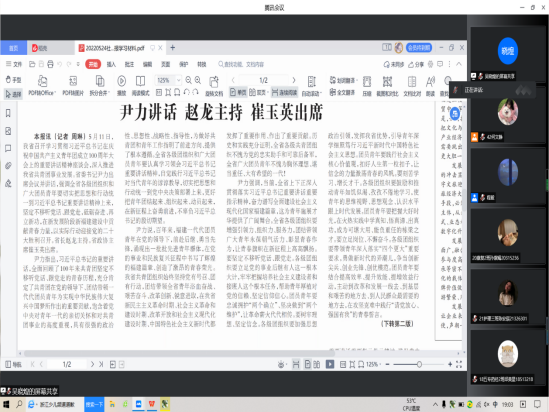
Task: Open the PDF转图片 tool
Action: point(73,85)
